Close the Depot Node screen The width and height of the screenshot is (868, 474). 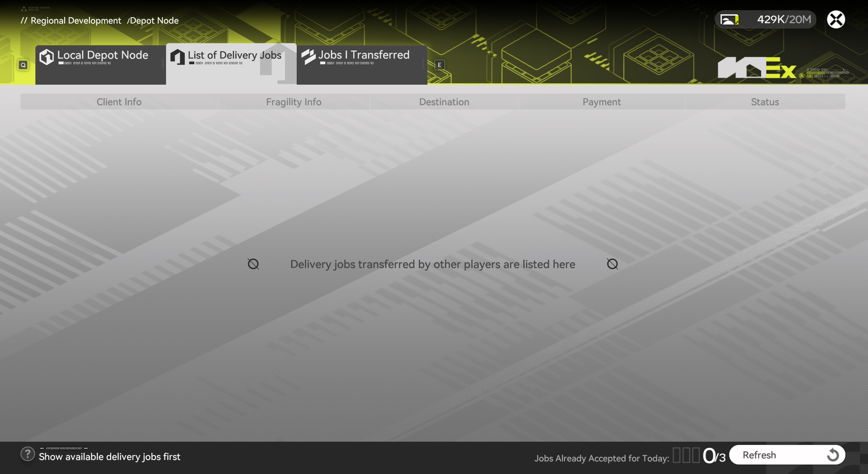click(x=836, y=19)
